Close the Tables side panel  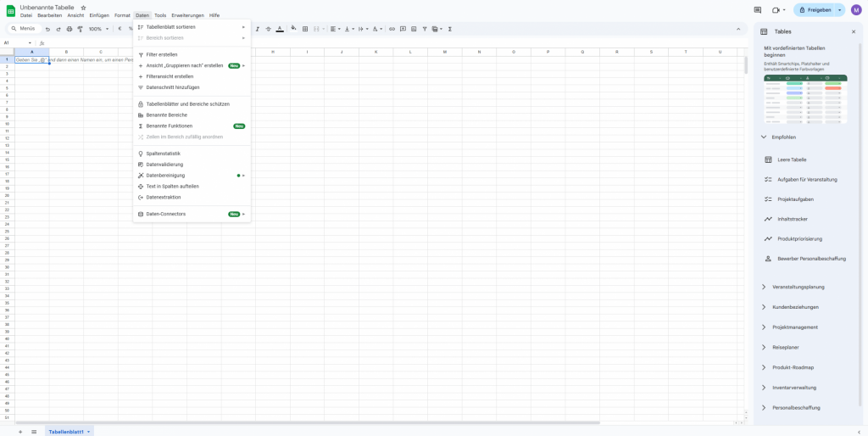pos(853,32)
